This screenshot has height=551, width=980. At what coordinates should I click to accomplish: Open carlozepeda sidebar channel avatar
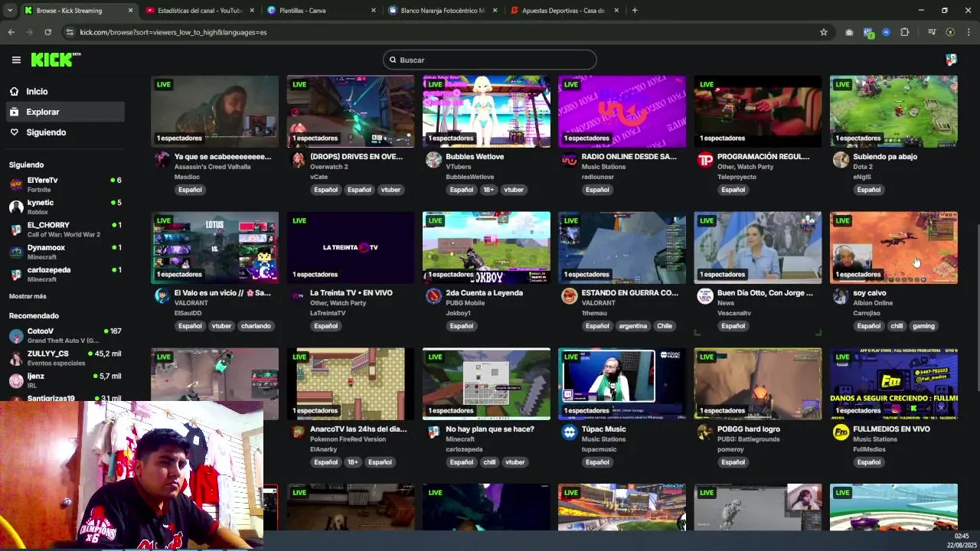tap(16, 274)
